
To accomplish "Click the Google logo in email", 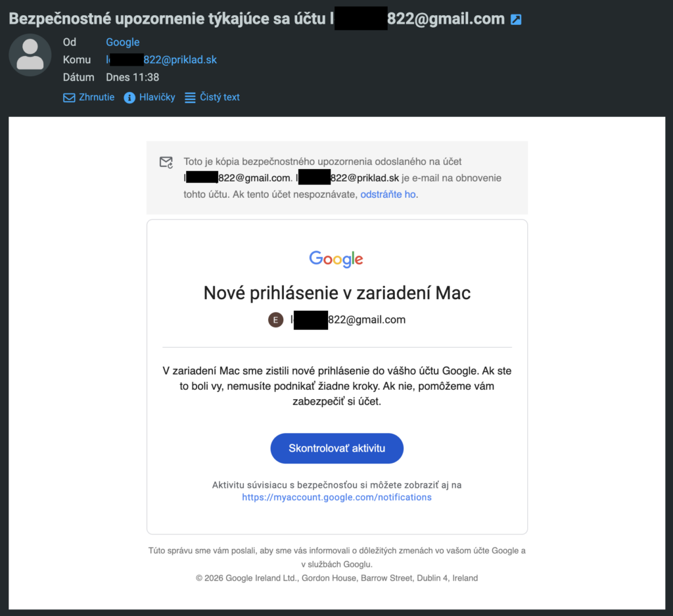I will coord(336,259).
